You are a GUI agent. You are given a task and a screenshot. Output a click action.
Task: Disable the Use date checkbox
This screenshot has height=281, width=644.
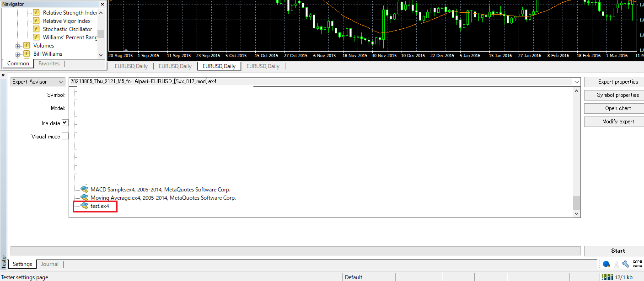(65, 123)
